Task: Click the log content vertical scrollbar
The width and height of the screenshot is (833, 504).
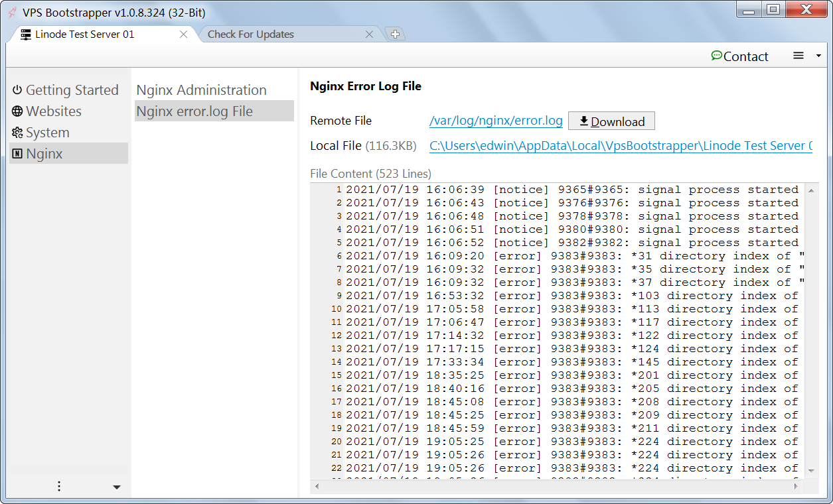Action: coord(810,332)
